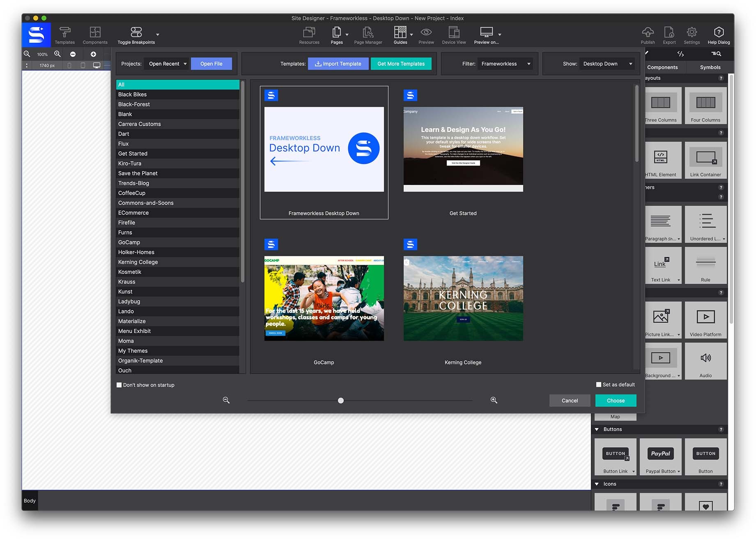
Task: Click the thumbnail size slider handle
Action: coord(341,401)
